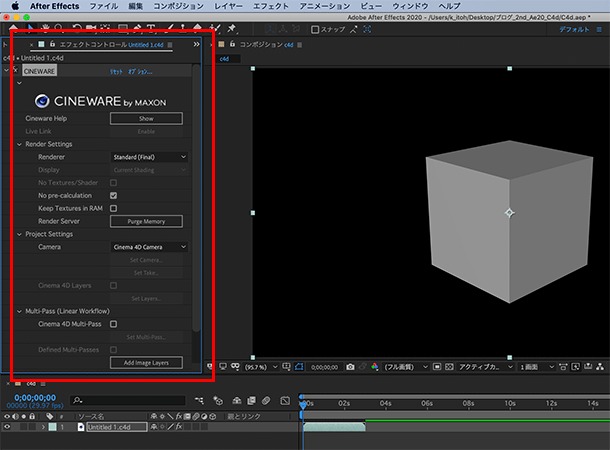Open the エフェクト menu

click(x=271, y=6)
